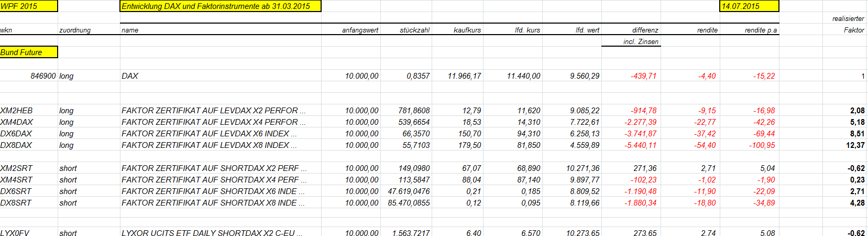The height and width of the screenshot is (236, 868).
Task: Click the 'anfangswert' column header
Action: coord(360,30)
